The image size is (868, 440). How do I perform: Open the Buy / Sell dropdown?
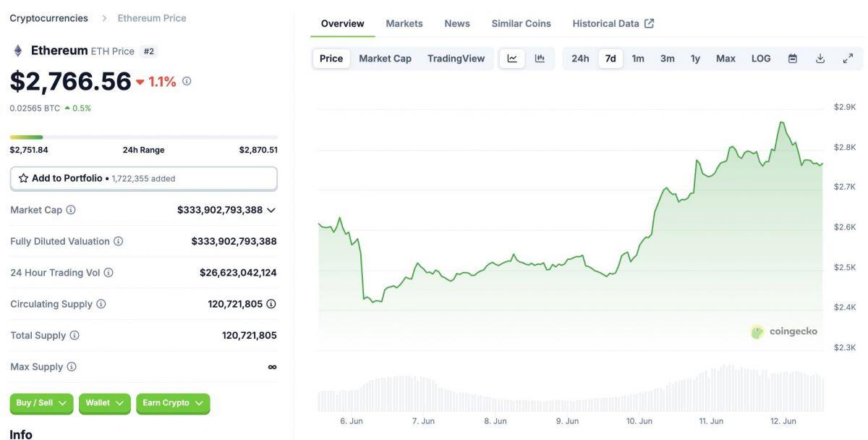coord(41,403)
